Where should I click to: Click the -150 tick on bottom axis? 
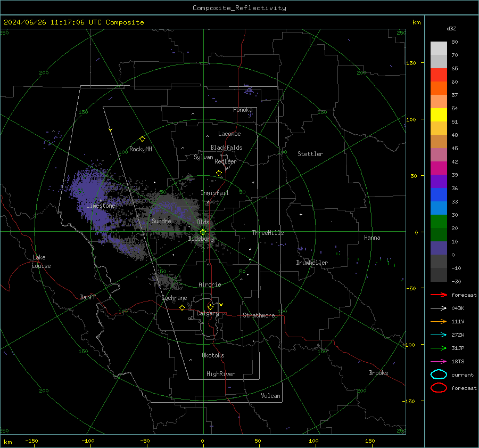[31, 441]
